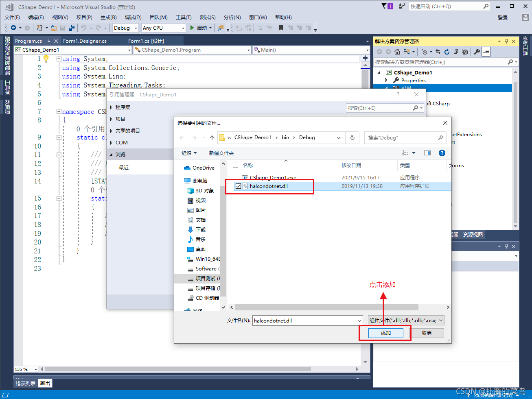The width and height of the screenshot is (532, 399).
Task: Select 此电脑 in navigation pane
Action: coord(200,181)
